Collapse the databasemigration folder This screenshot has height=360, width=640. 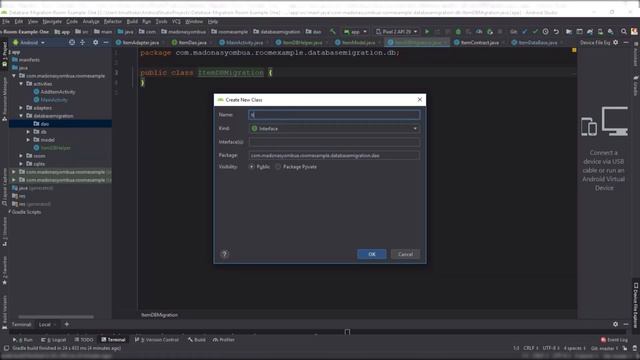(x=21, y=116)
